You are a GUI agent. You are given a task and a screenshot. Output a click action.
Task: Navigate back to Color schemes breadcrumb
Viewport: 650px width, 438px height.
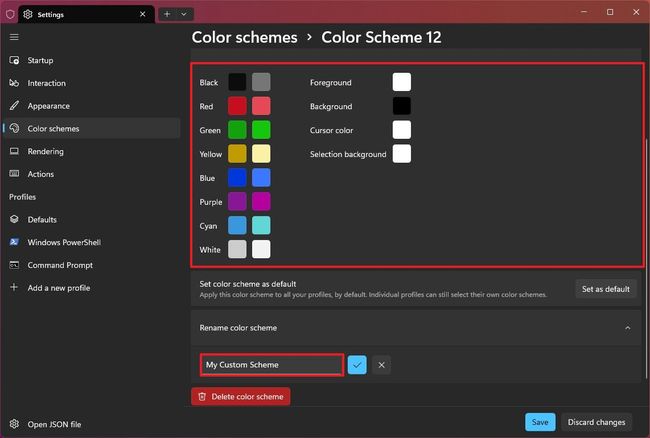[x=244, y=37]
